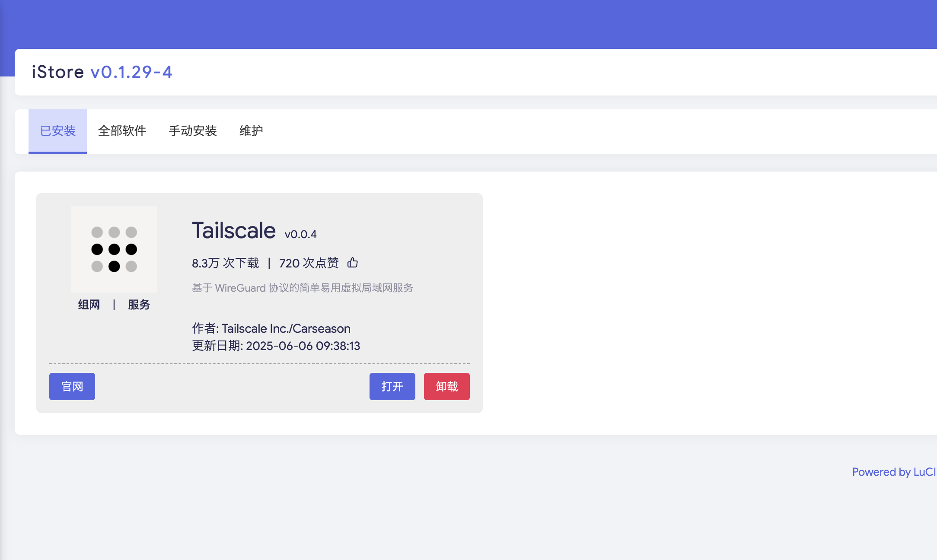Open Tailscale's 官网 website button
This screenshot has width=937, height=560.
[72, 386]
